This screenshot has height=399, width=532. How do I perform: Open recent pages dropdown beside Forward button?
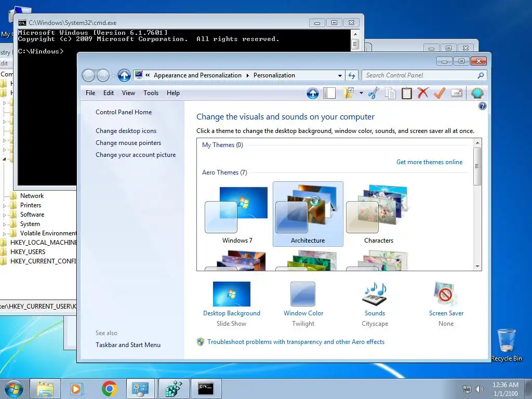point(113,76)
